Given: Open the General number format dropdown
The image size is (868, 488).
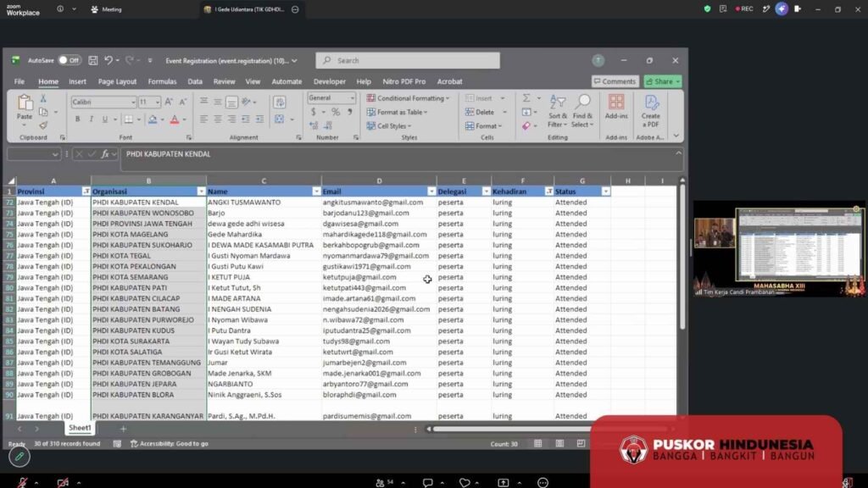Looking at the screenshot, I should coord(352,98).
